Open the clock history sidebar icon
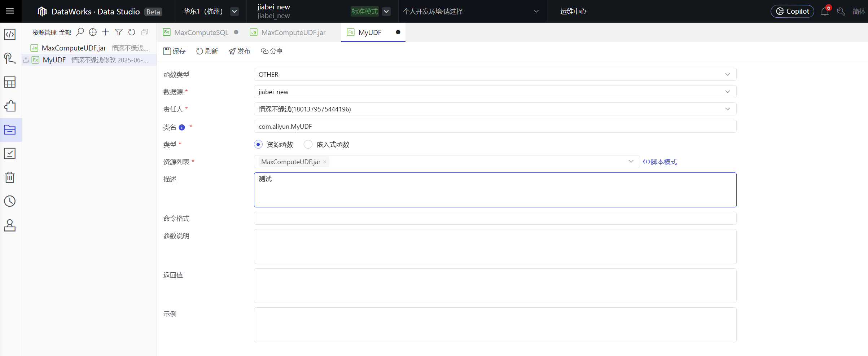This screenshot has width=868, height=356. (x=10, y=201)
